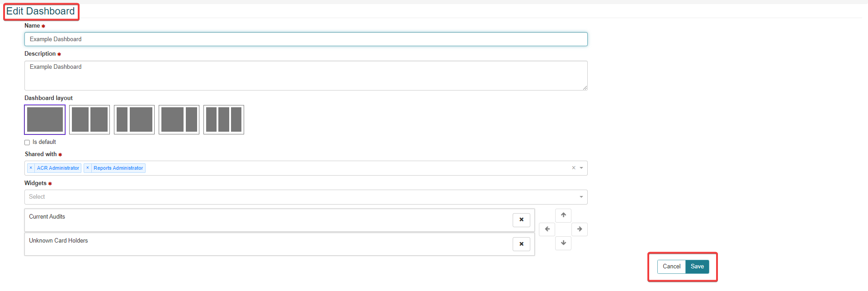The width and height of the screenshot is (868, 291).
Task: Expand the Shared with dropdown
Action: (581, 168)
